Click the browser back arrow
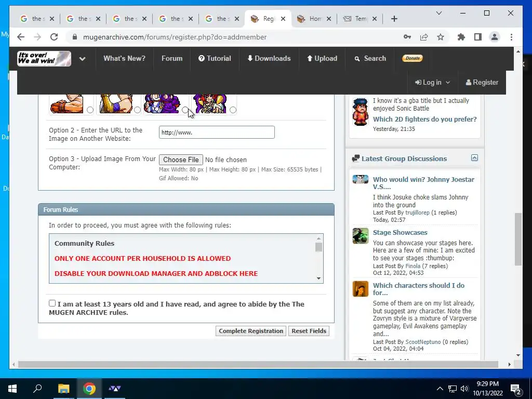This screenshot has height=399, width=532. click(21, 37)
